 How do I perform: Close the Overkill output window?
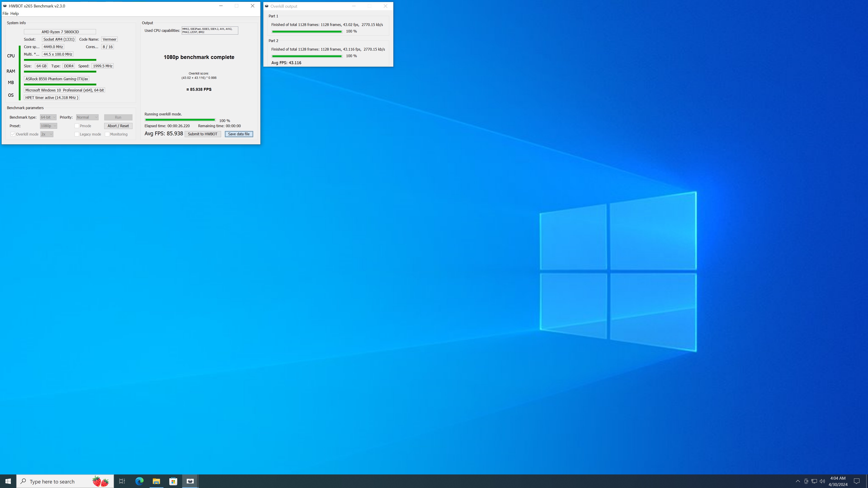point(385,6)
